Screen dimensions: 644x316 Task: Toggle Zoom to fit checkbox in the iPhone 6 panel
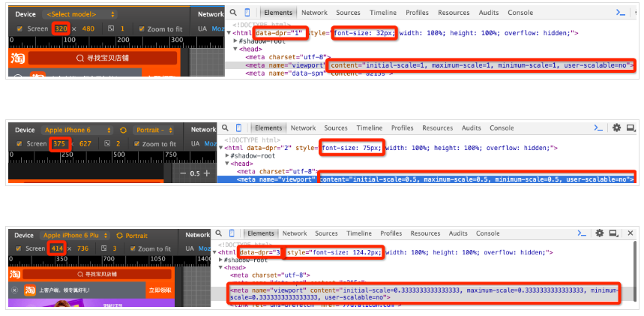click(136, 143)
